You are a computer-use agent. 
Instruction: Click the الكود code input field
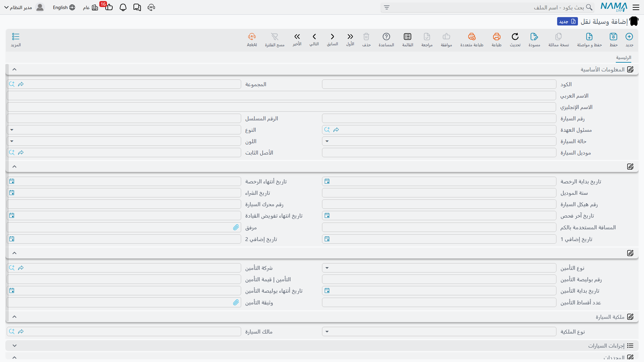pos(439,84)
